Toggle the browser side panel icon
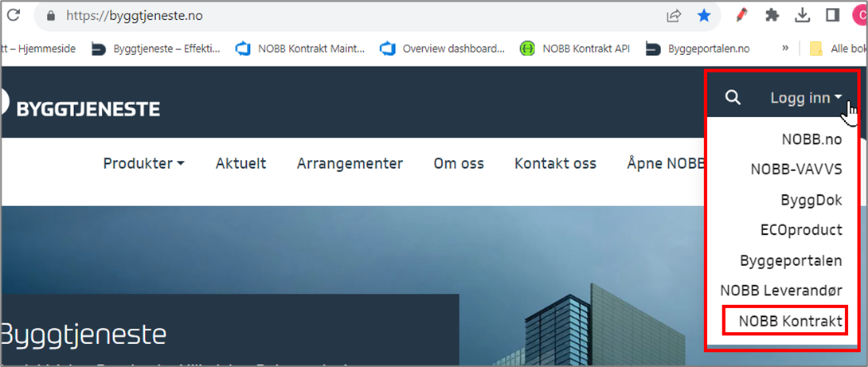This screenshot has height=367, width=868. point(833,15)
